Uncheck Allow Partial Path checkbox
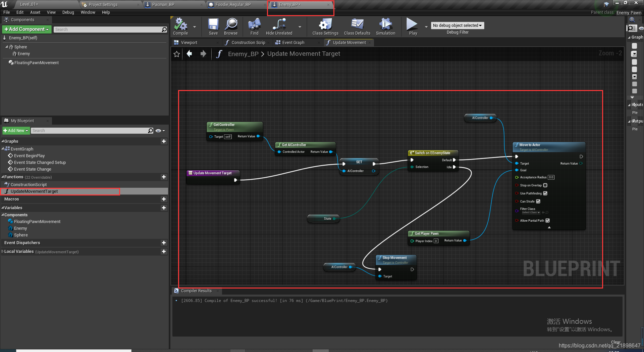 (x=547, y=221)
